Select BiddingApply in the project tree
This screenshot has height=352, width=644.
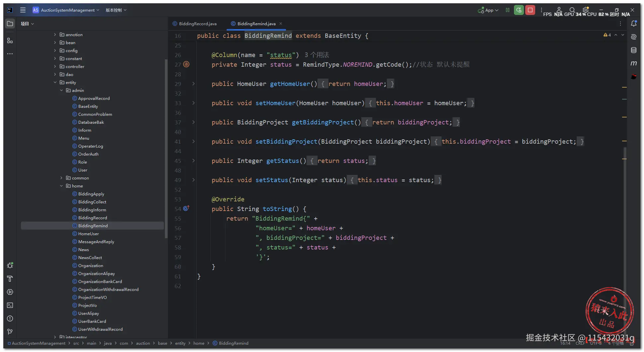[x=91, y=194]
